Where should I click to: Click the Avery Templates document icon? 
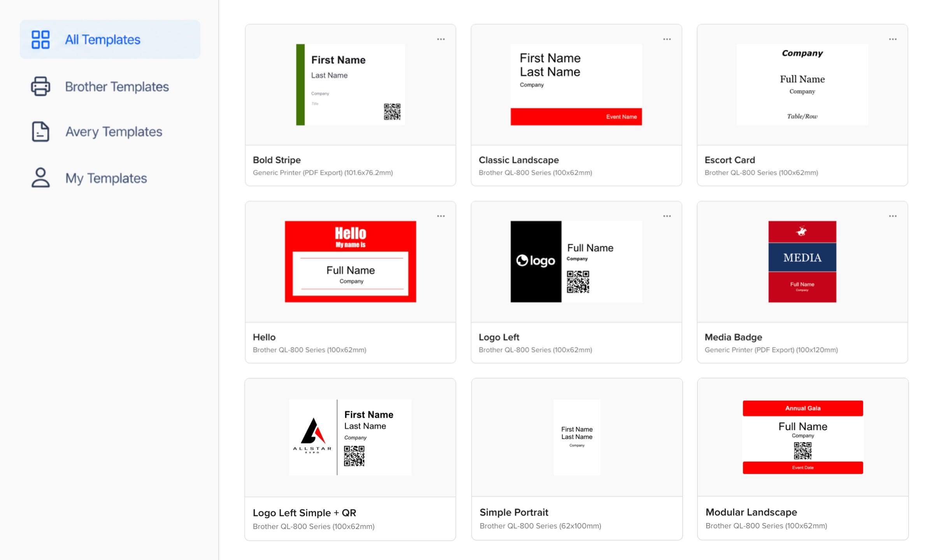(40, 131)
